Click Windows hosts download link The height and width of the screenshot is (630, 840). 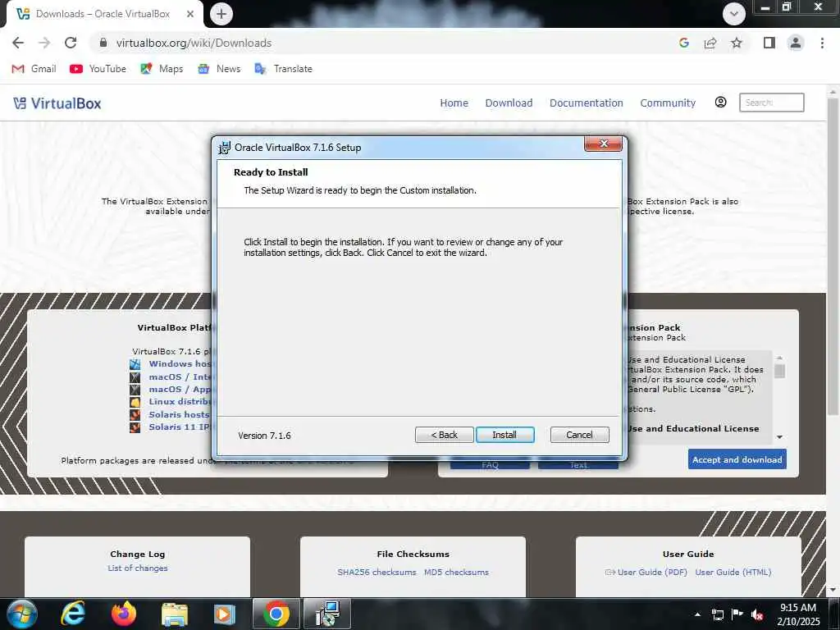[180, 363]
